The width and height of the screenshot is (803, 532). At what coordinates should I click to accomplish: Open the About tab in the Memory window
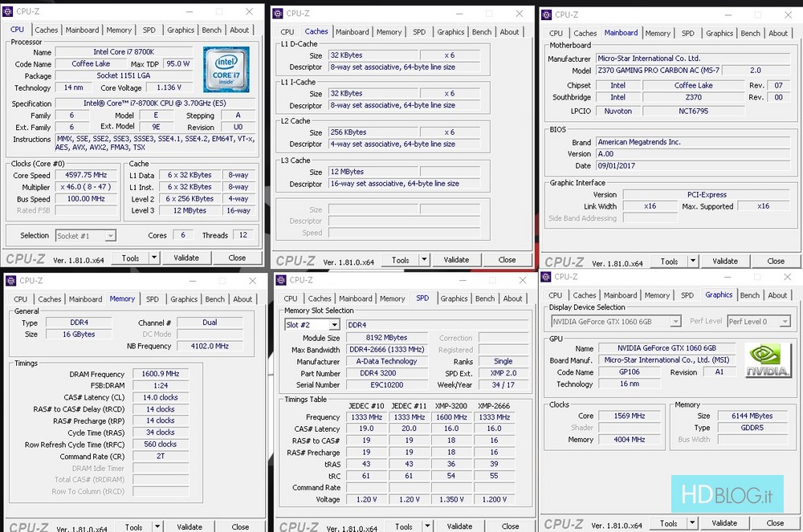point(243,299)
